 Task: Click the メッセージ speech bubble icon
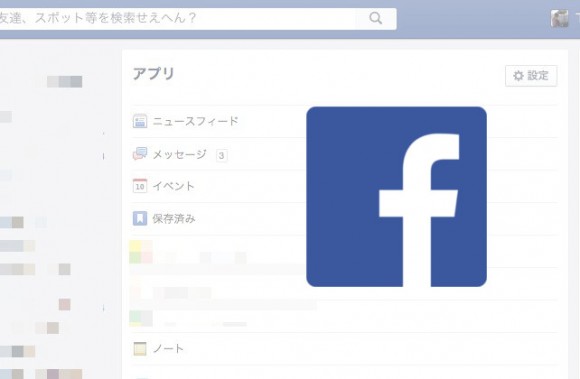coord(140,154)
